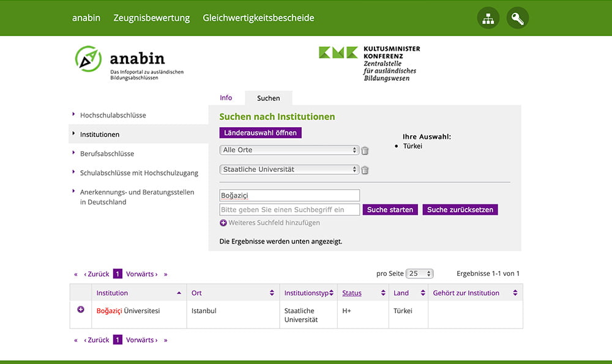Image resolution: width=612 pixels, height=364 pixels.
Task: Expand Boğaziçi Üniversitesi row with plus icon
Action: (81, 310)
